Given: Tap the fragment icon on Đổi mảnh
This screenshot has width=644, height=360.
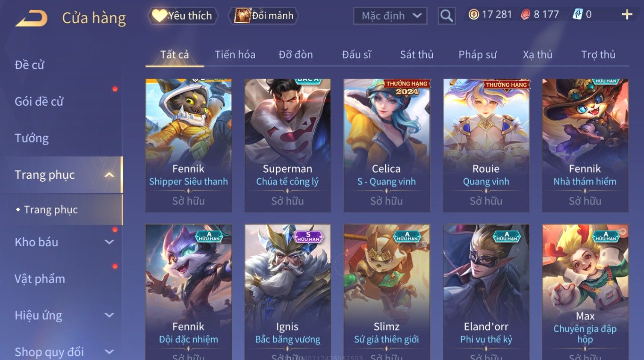Looking at the screenshot, I should [x=242, y=16].
